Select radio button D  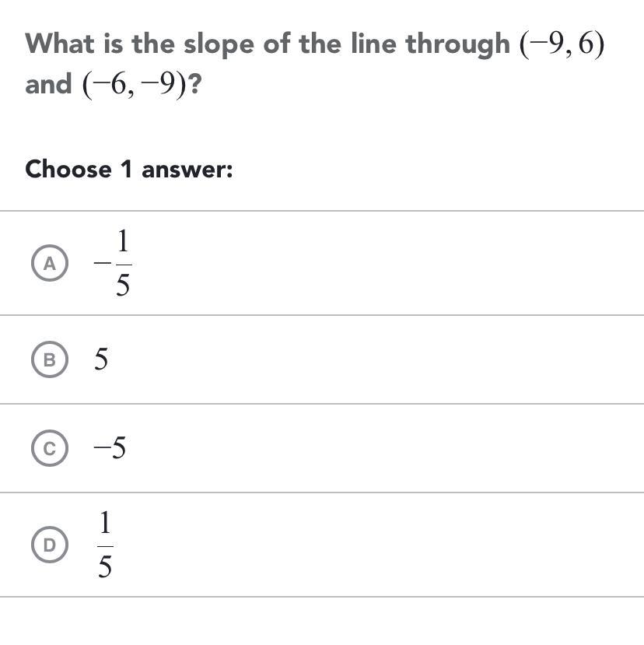coord(50,545)
